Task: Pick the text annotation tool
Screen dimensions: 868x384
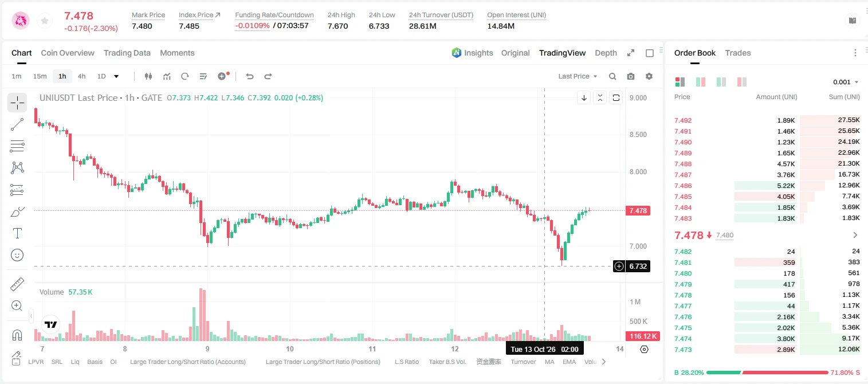Action: point(17,233)
